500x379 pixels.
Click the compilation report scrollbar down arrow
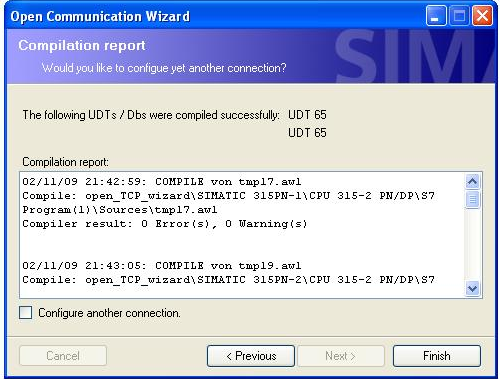(x=472, y=288)
